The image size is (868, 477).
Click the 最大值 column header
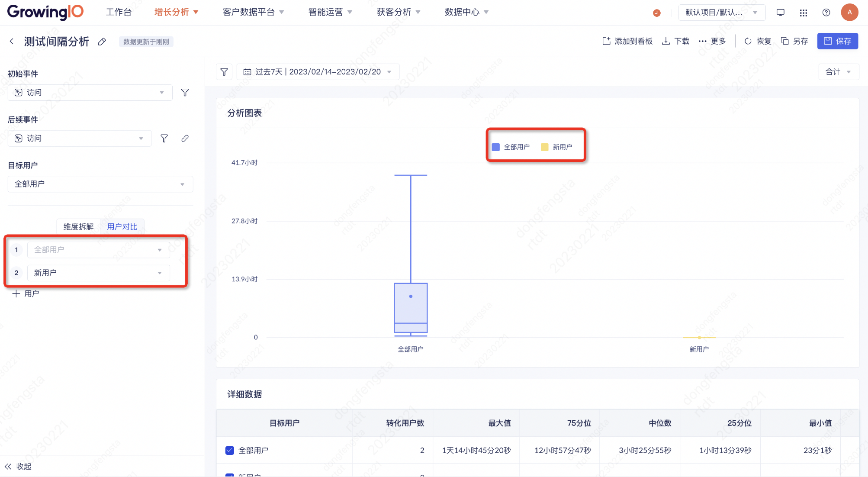pos(500,423)
